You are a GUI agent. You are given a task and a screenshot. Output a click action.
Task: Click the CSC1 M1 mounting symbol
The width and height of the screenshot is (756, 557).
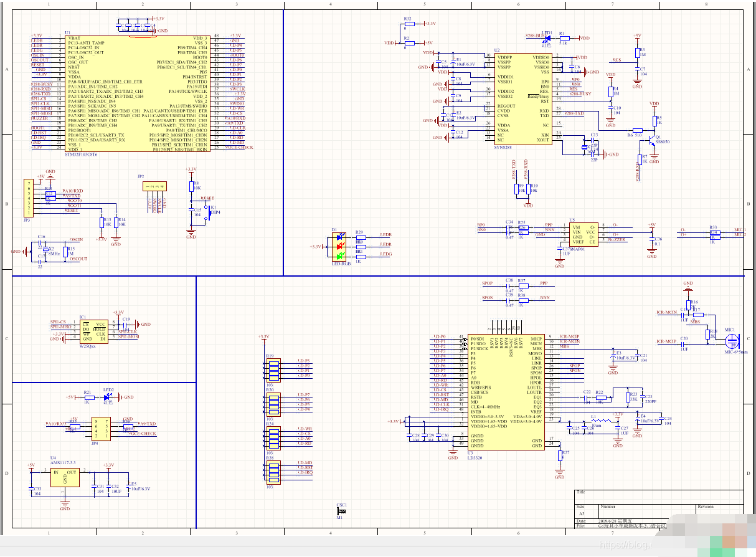tap(340, 512)
